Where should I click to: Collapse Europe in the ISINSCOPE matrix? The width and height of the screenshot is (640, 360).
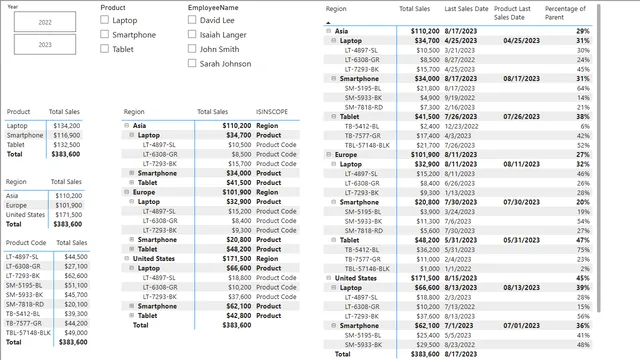(127, 192)
